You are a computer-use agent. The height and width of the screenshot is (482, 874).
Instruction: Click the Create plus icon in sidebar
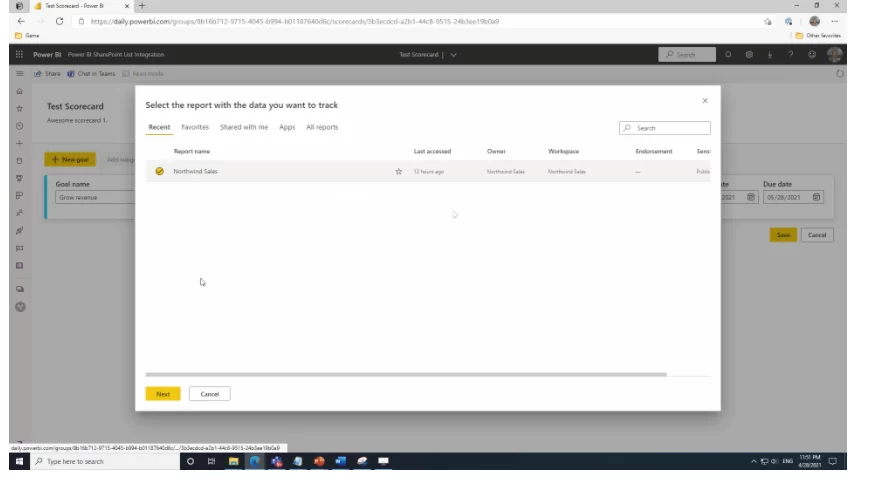click(20, 143)
